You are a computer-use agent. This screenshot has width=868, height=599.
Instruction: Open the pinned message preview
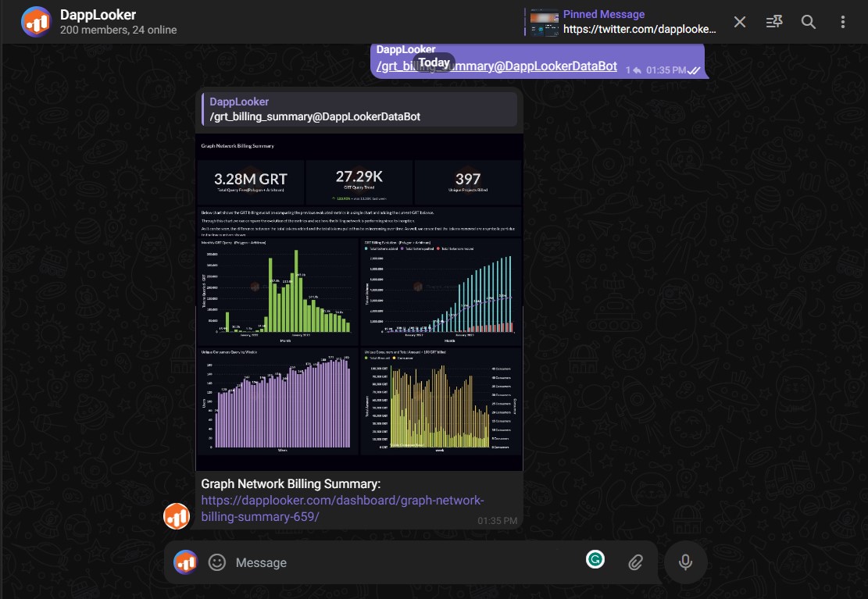point(638,22)
